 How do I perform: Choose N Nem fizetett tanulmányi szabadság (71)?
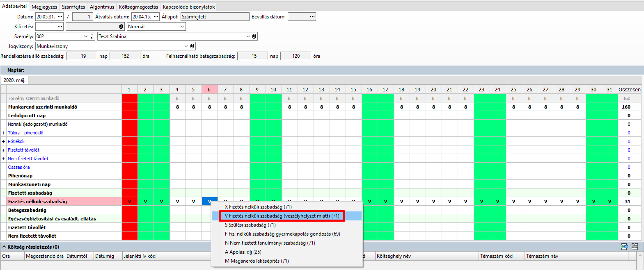pyautogui.click(x=286, y=243)
